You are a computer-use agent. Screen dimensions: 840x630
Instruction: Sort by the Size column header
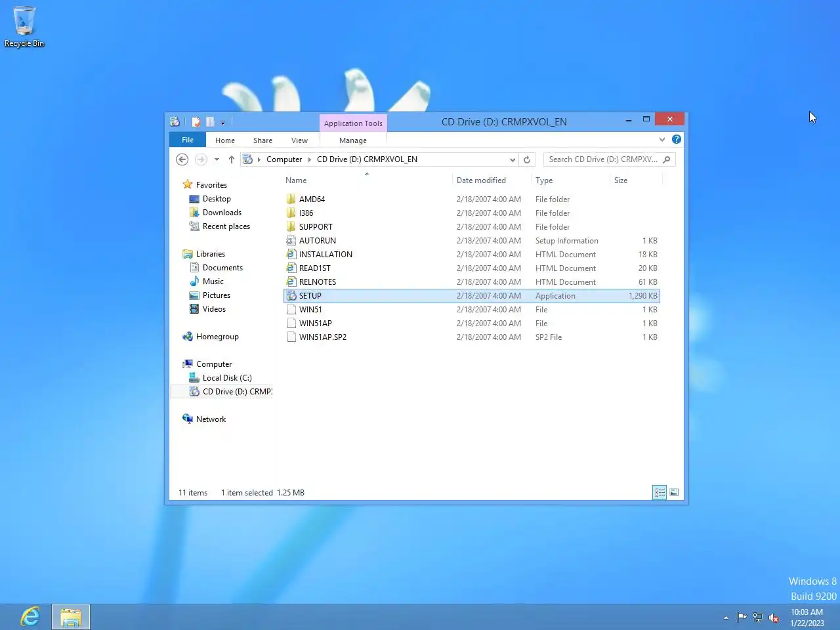point(621,180)
